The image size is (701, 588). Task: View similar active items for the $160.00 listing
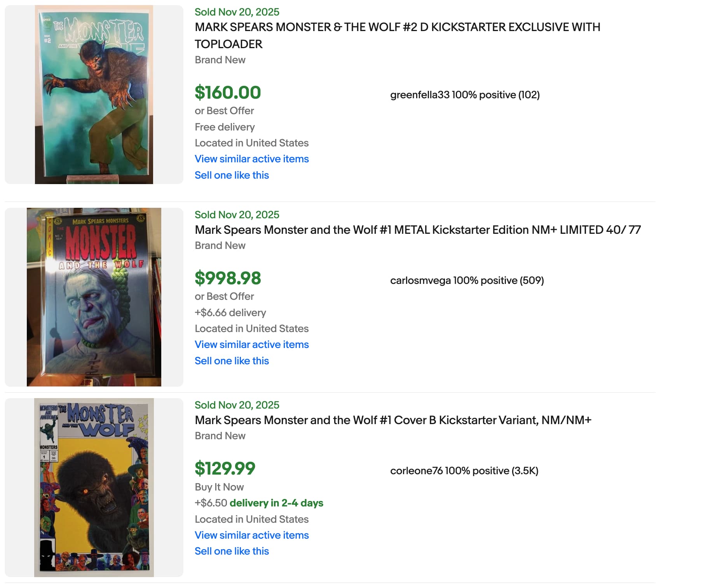pyautogui.click(x=251, y=159)
